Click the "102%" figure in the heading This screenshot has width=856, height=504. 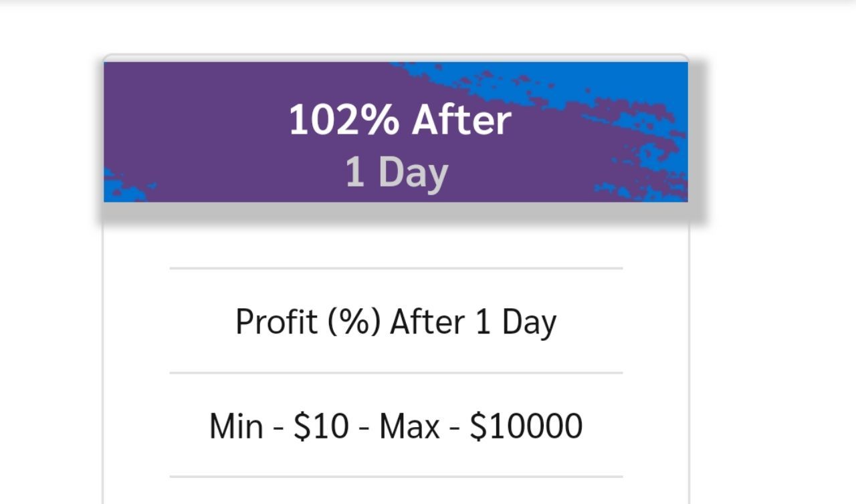[344, 121]
